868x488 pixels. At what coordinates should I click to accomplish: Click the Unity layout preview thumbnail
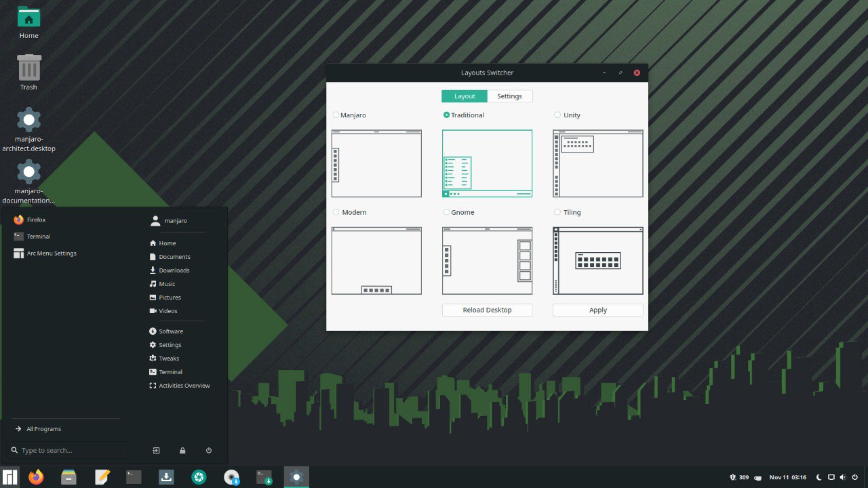tap(598, 163)
